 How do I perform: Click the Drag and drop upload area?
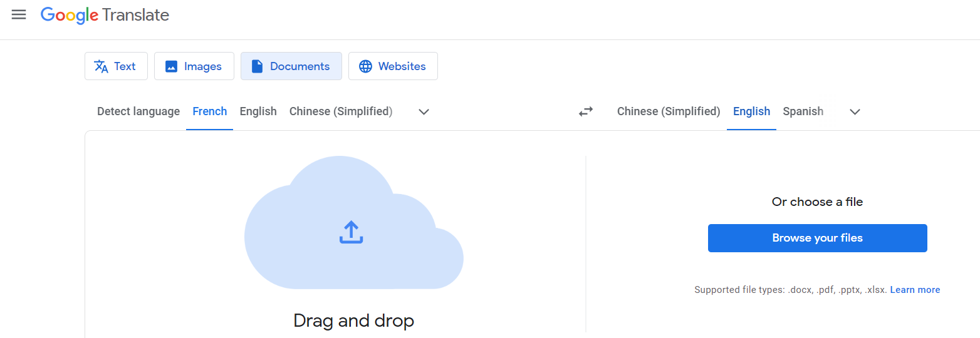coord(353,320)
